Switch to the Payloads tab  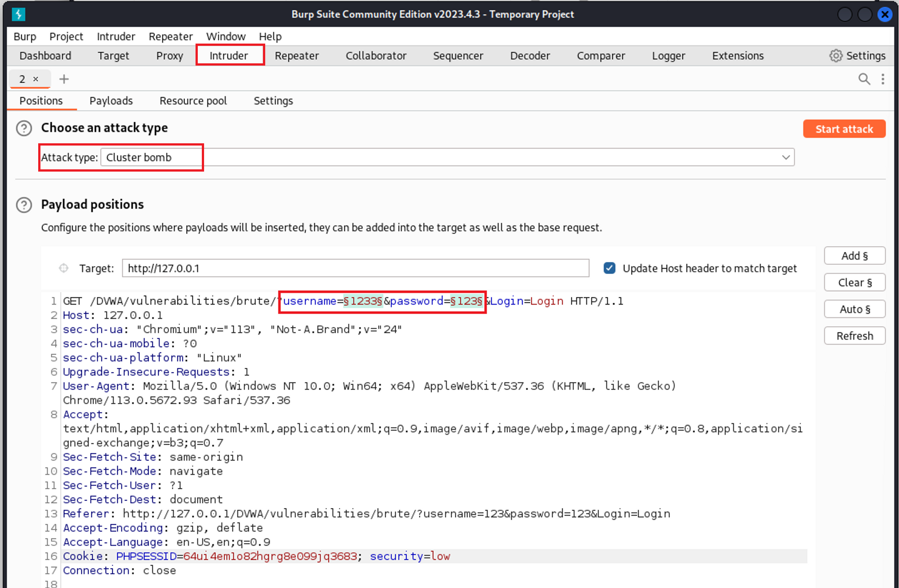(x=111, y=101)
